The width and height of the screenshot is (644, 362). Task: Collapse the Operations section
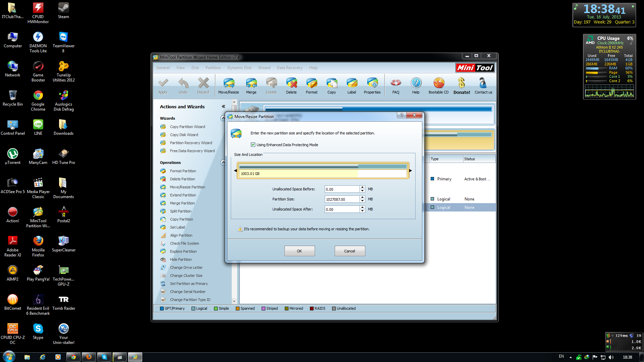pyautogui.click(x=222, y=163)
